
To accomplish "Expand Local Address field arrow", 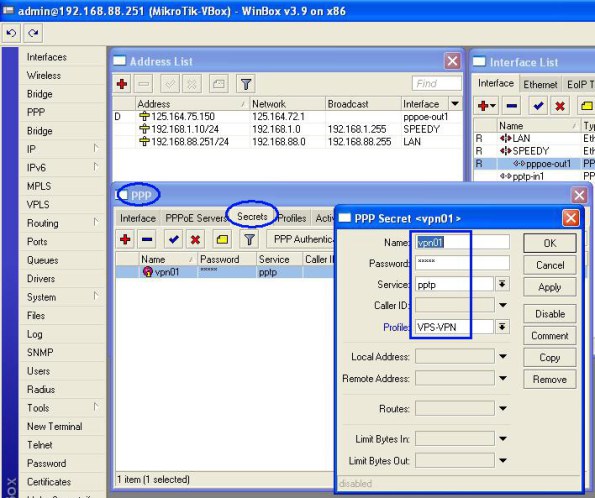I will click(503, 356).
